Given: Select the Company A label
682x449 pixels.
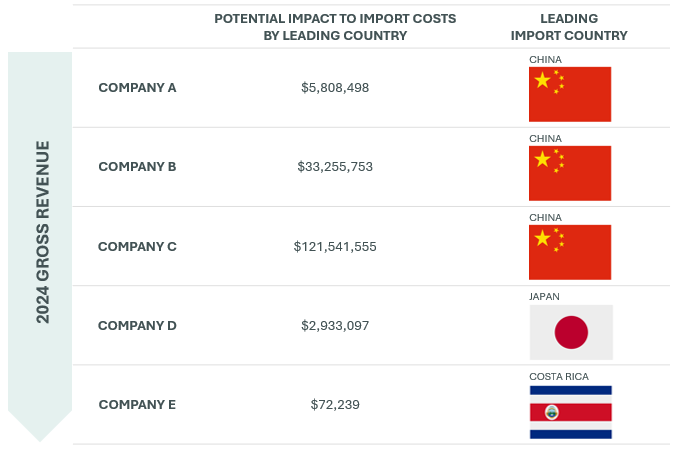Looking at the screenshot, I should 137,87.
